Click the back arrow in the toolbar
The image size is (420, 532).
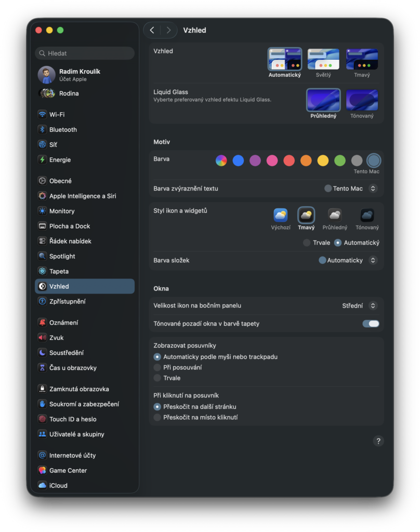(x=152, y=30)
